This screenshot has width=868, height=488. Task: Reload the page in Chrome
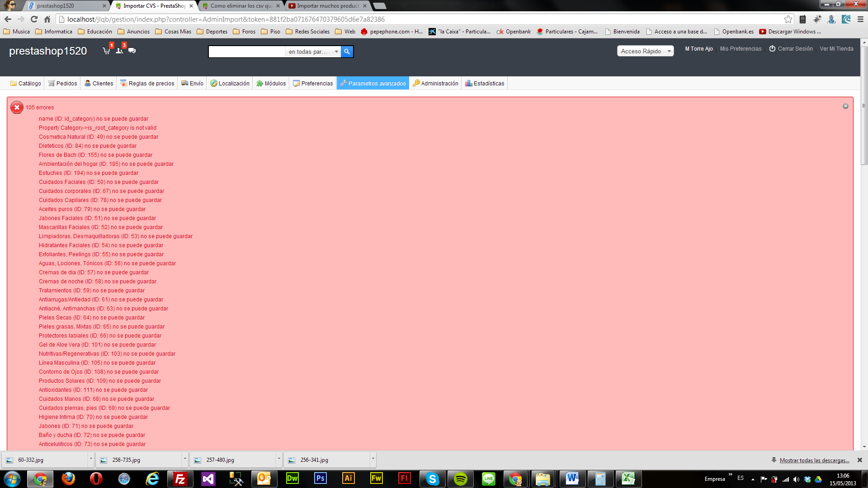(x=34, y=19)
